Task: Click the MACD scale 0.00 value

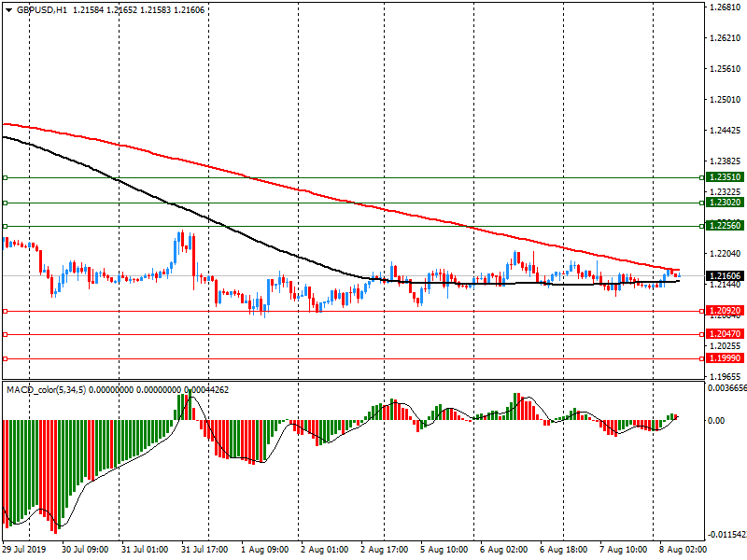Action: (x=716, y=421)
